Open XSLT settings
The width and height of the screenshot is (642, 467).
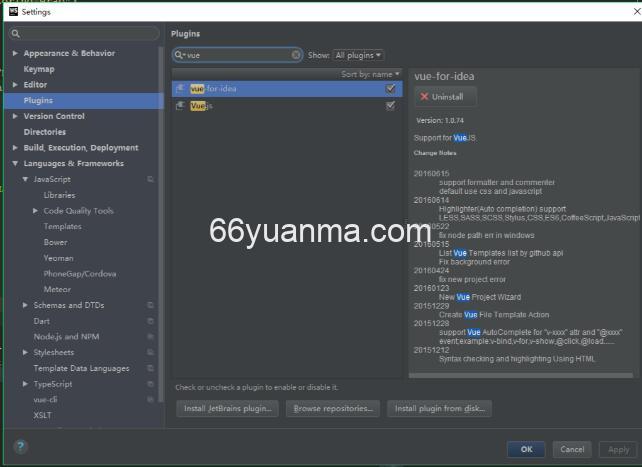point(43,415)
